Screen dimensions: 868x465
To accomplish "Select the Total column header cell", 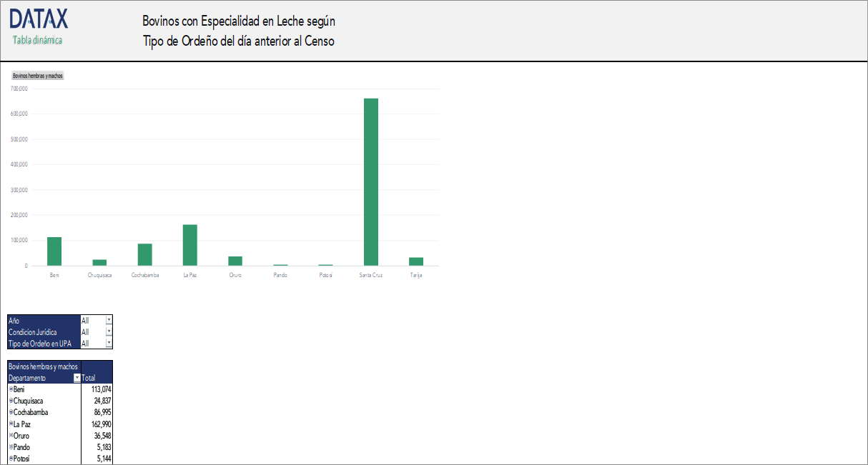I will [89, 377].
